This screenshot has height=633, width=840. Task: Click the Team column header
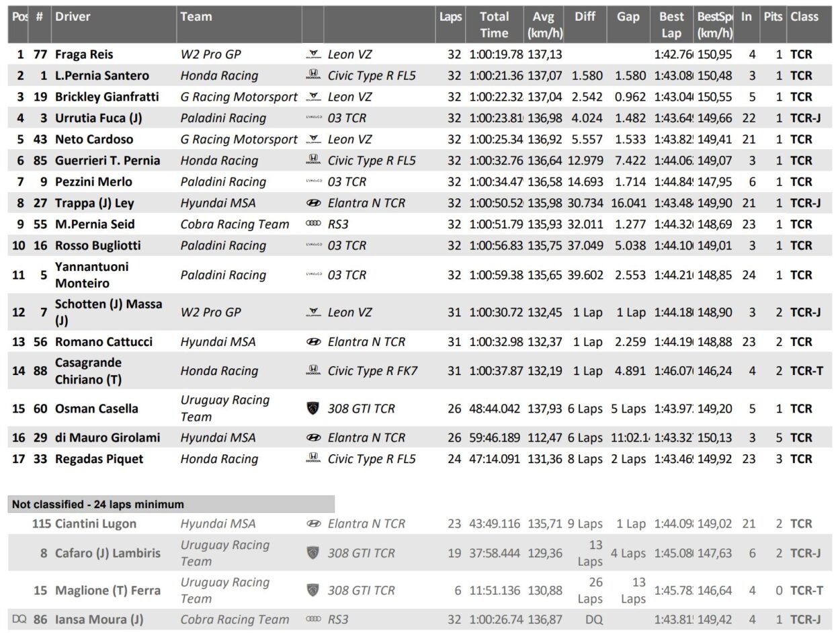click(x=196, y=17)
